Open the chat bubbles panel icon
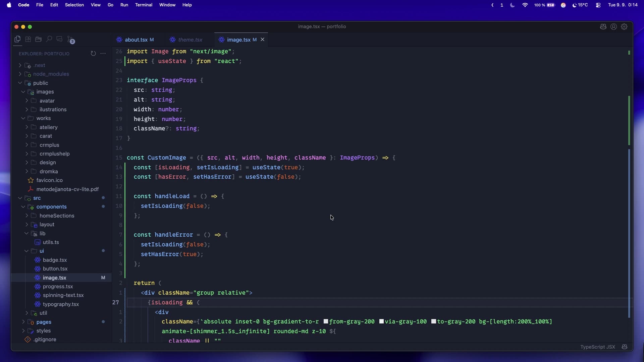This screenshot has width=644, height=362. pos(59,39)
